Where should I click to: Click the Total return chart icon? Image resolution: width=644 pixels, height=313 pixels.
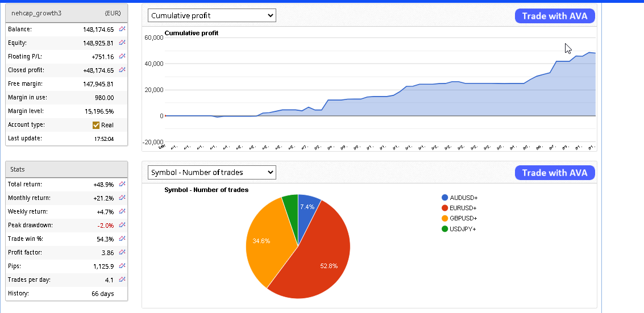pos(122,184)
